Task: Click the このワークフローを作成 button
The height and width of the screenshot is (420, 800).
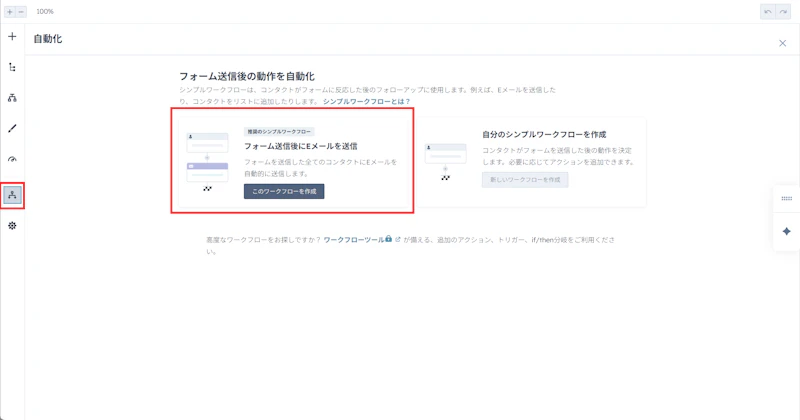Action: coord(284,191)
